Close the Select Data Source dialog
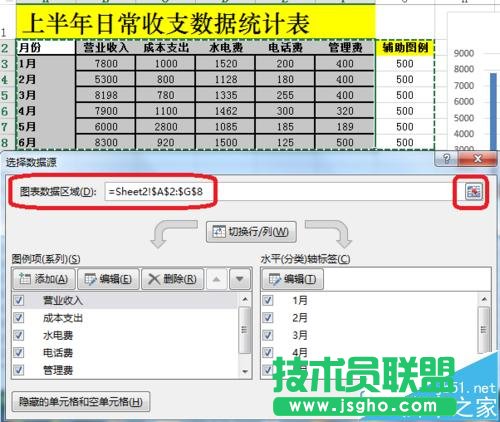Image resolution: width=500 pixels, height=422 pixels. [x=477, y=158]
